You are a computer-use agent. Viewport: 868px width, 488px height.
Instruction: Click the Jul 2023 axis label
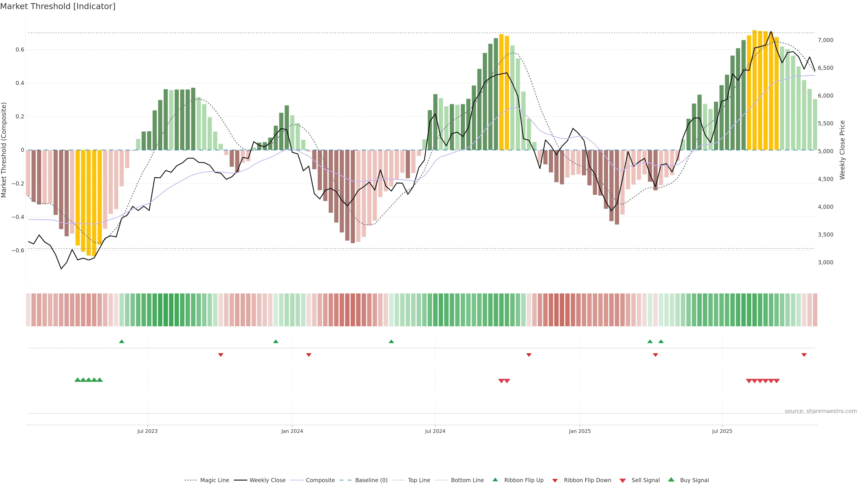click(x=147, y=431)
